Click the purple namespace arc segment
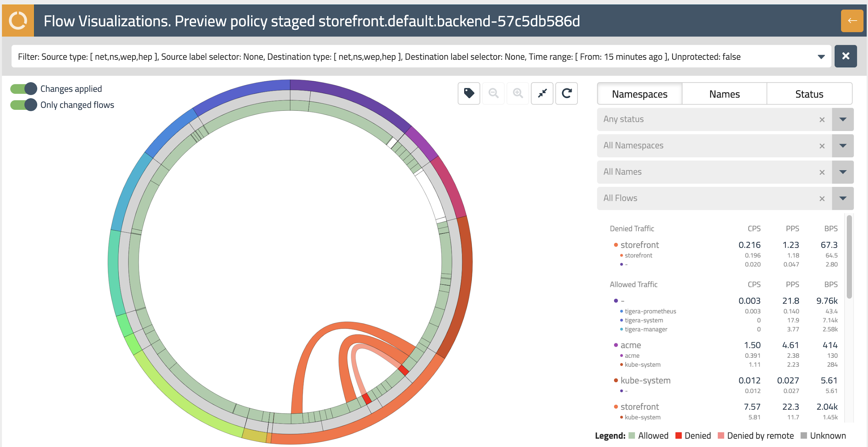Image resolution: width=868 pixels, height=447 pixels. coord(352,97)
